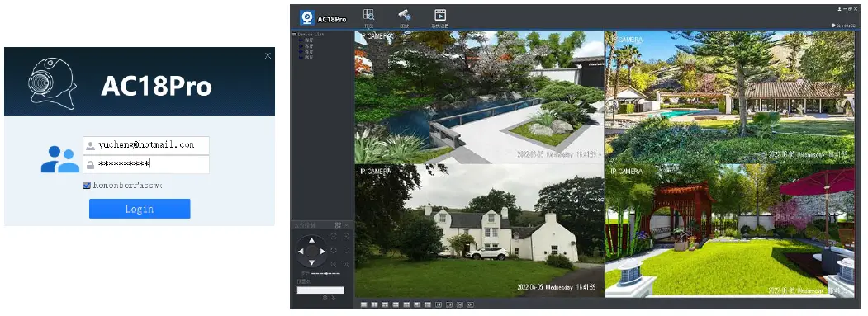Image resolution: width=868 pixels, height=316 pixels.
Task: Switch to 36-channel split layout
Action: [x=459, y=305]
